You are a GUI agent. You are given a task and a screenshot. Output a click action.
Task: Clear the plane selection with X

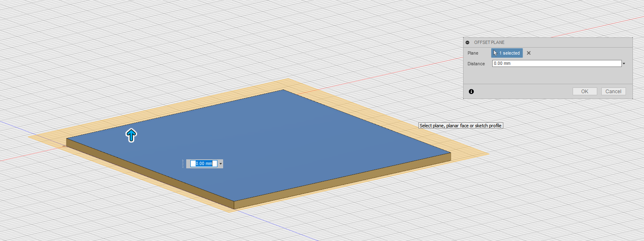(529, 53)
